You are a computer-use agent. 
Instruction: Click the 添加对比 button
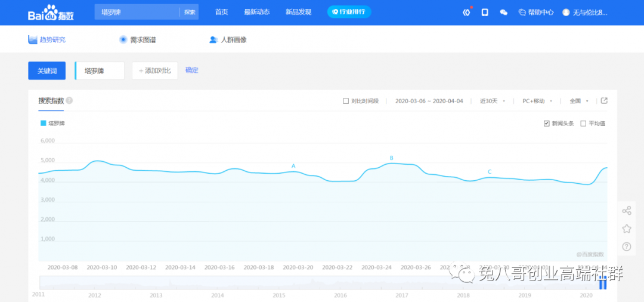click(154, 70)
